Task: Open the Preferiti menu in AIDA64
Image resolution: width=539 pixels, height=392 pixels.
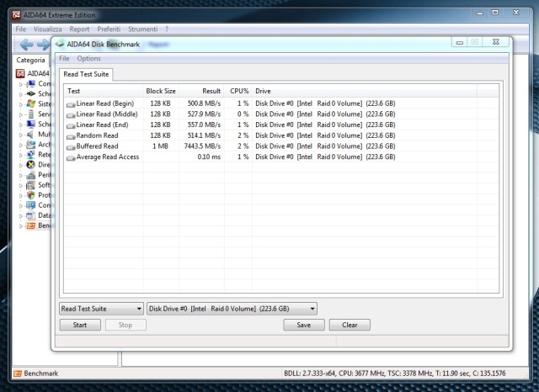Action: (x=109, y=29)
